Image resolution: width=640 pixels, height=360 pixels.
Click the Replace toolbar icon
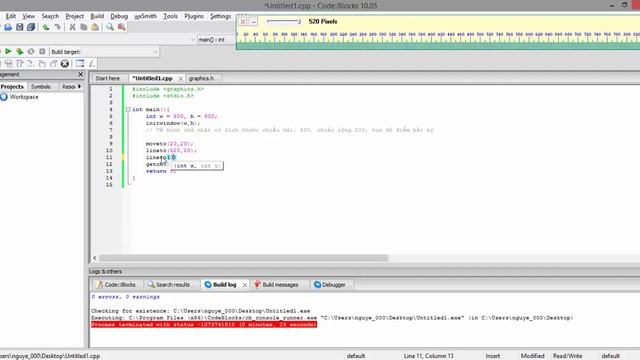121,27
